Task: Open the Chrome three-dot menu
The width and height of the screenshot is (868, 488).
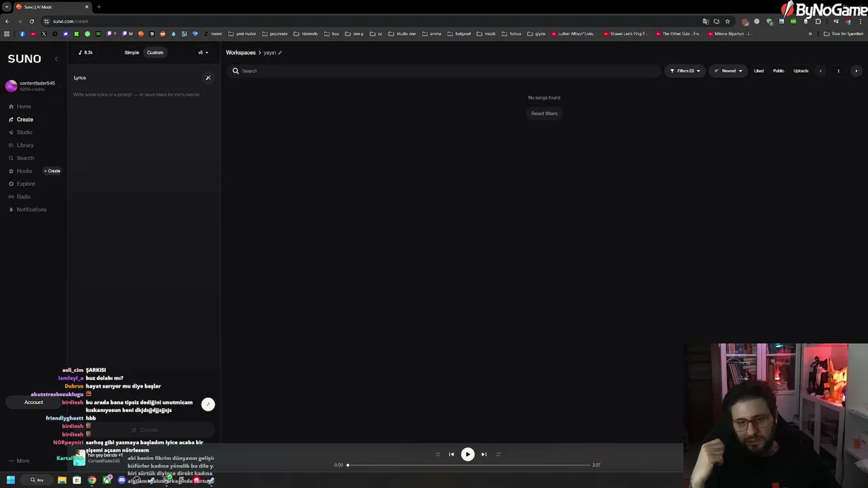Action: coord(861,21)
